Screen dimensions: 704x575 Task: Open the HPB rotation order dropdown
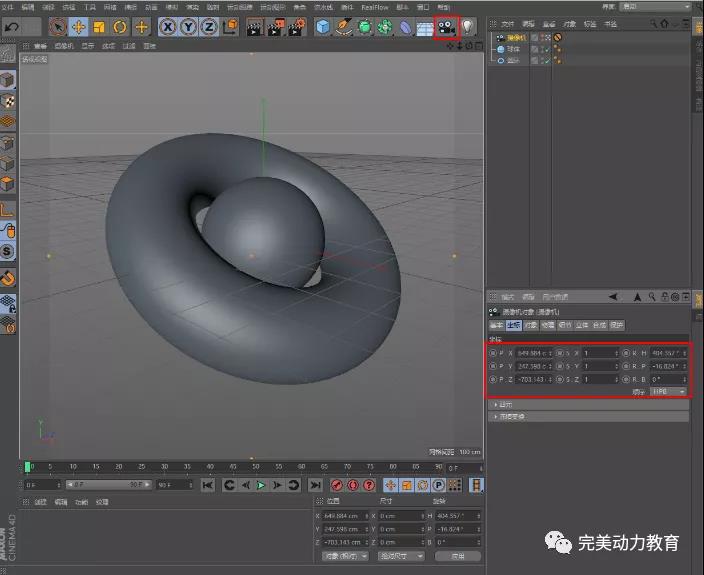click(x=669, y=392)
